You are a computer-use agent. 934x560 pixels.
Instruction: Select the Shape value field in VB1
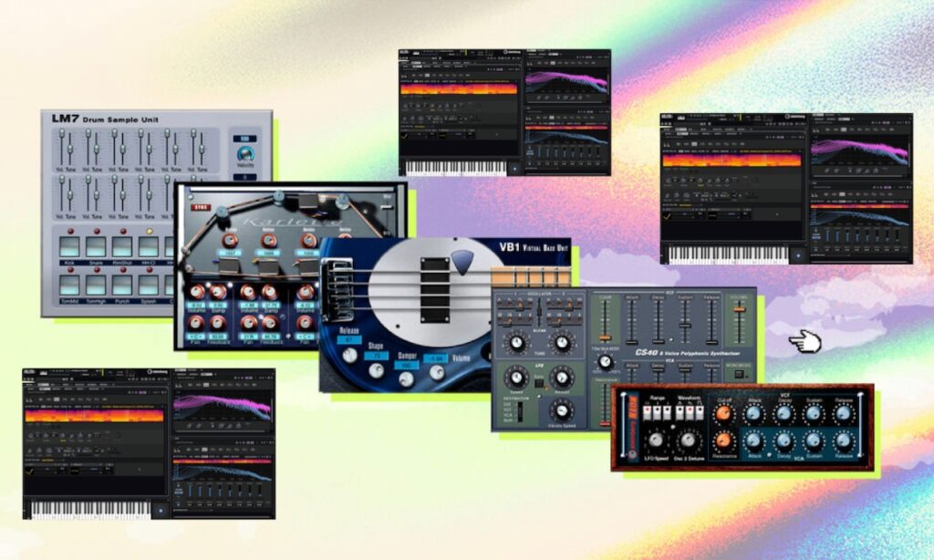[376, 356]
